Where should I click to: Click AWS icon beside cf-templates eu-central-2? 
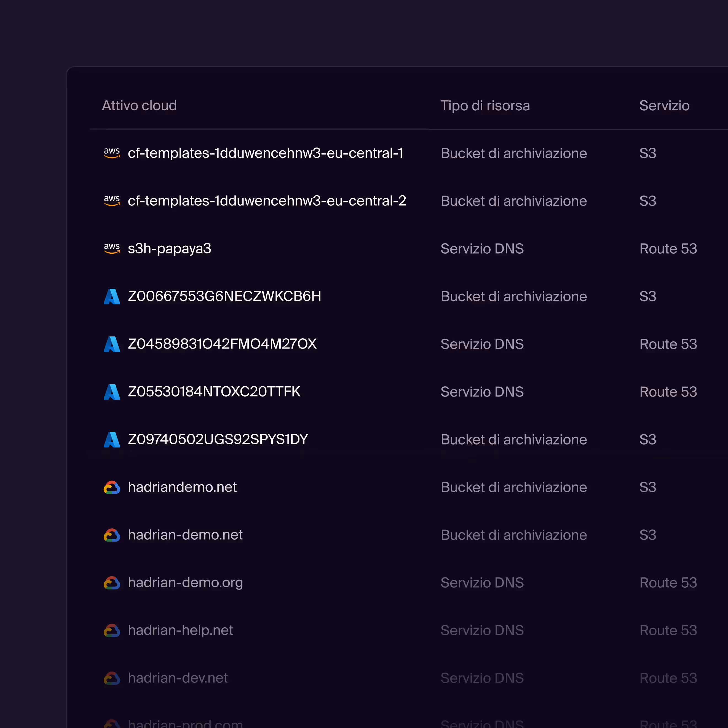(x=112, y=201)
